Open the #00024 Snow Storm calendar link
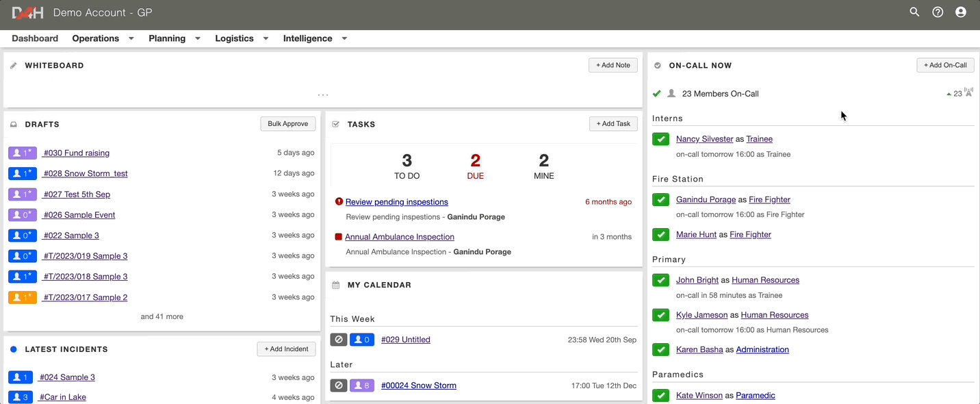 pyautogui.click(x=419, y=386)
